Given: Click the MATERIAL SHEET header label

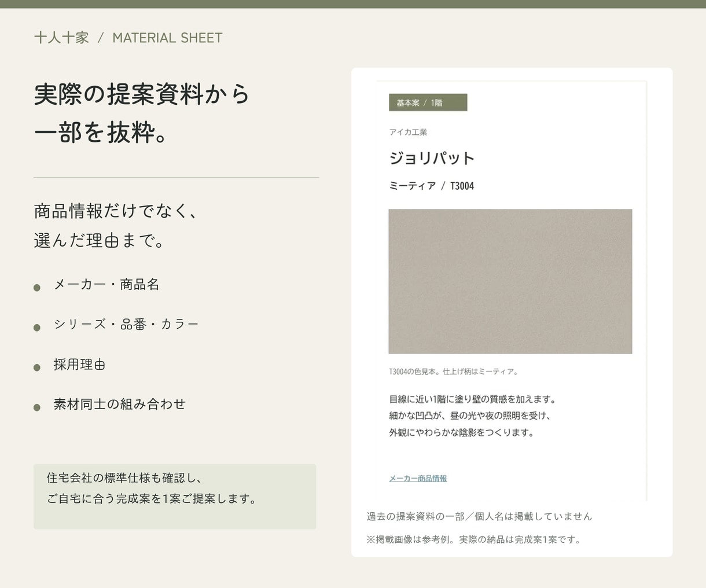Looking at the screenshot, I should click(x=167, y=38).
